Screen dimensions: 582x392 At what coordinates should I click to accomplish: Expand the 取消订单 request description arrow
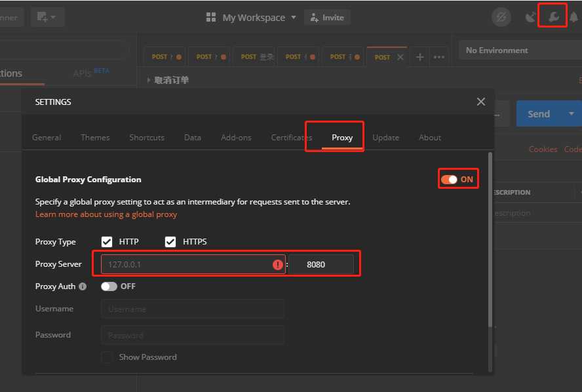149,80
